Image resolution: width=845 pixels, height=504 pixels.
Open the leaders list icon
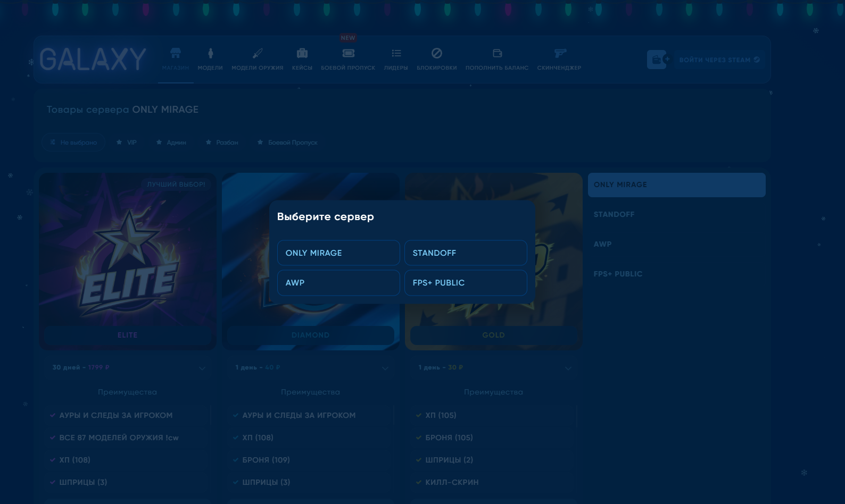pos(396,53)
